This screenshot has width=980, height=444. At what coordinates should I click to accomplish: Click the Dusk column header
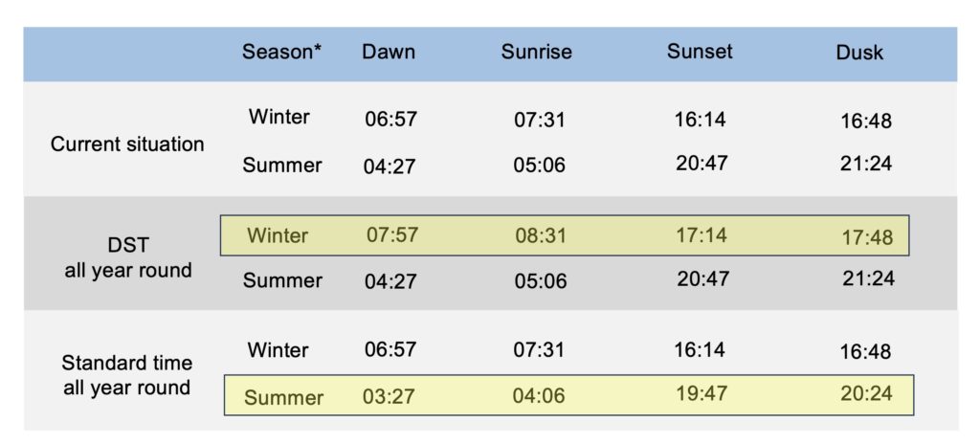coord(859,54)
